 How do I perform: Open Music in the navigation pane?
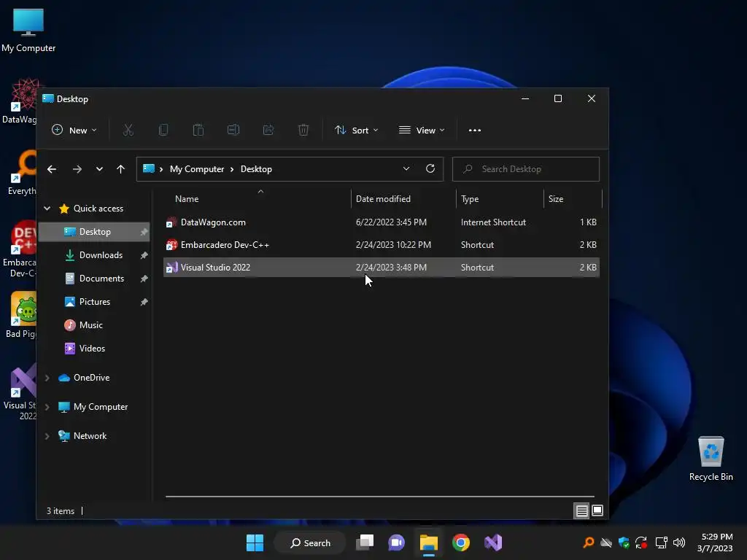pos(94,325)
